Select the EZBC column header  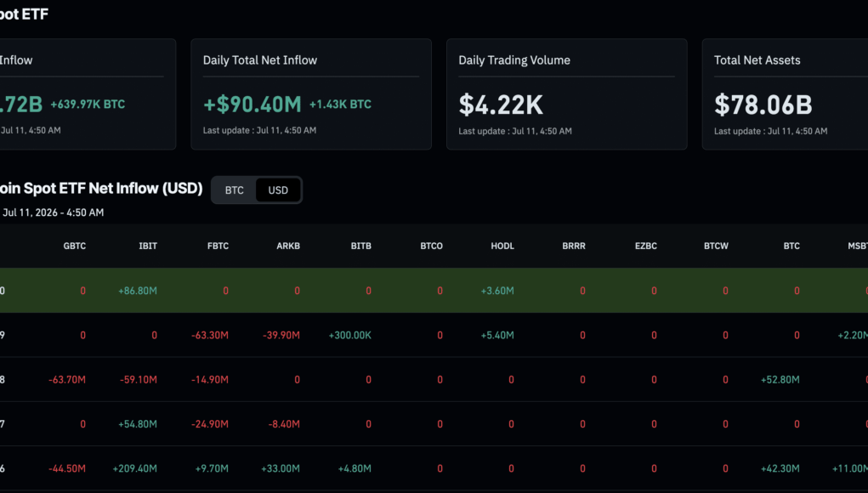coord(646,246)
